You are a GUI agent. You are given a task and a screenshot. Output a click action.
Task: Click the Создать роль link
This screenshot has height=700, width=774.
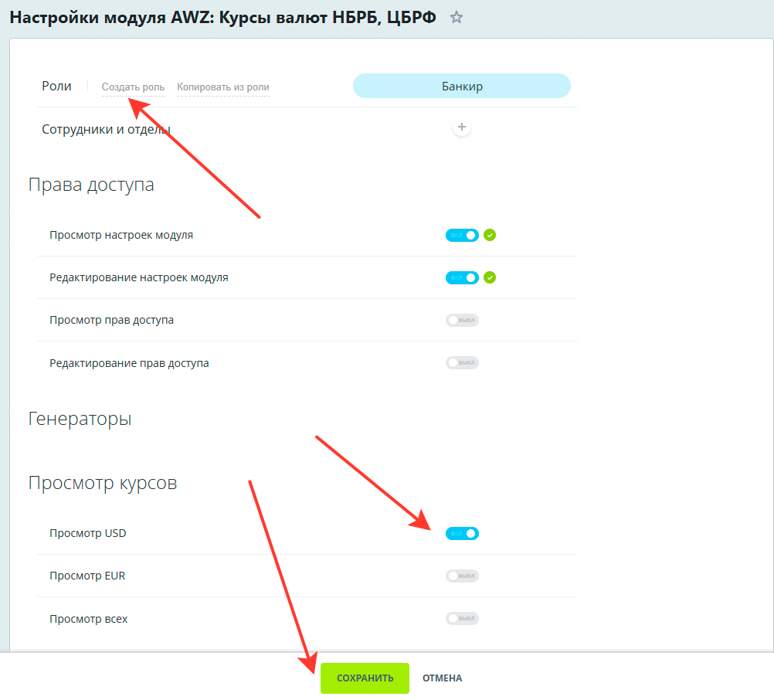[133, 87]
